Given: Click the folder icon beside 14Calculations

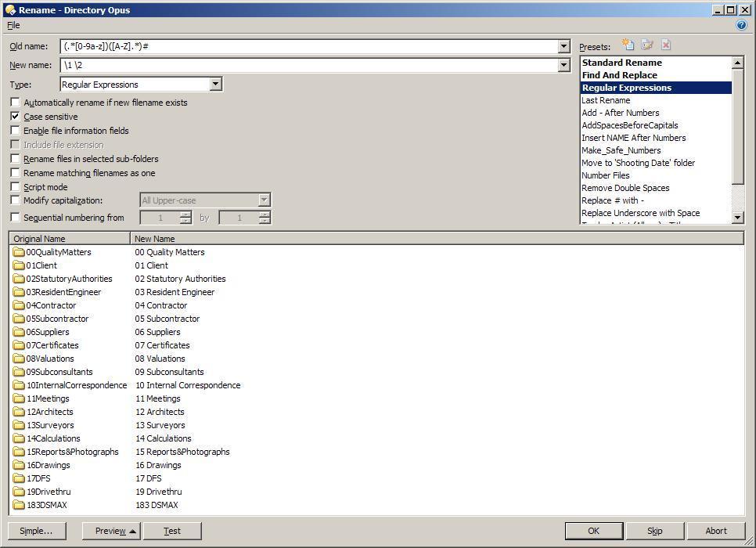Looking at the screenshot, I should (x=19, y=438).
